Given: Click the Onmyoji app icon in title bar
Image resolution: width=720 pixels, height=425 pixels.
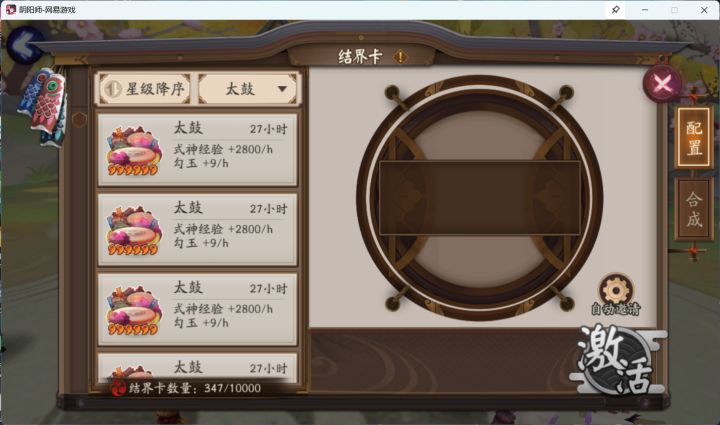Looking at the screenshot, I should pos(11,10).
